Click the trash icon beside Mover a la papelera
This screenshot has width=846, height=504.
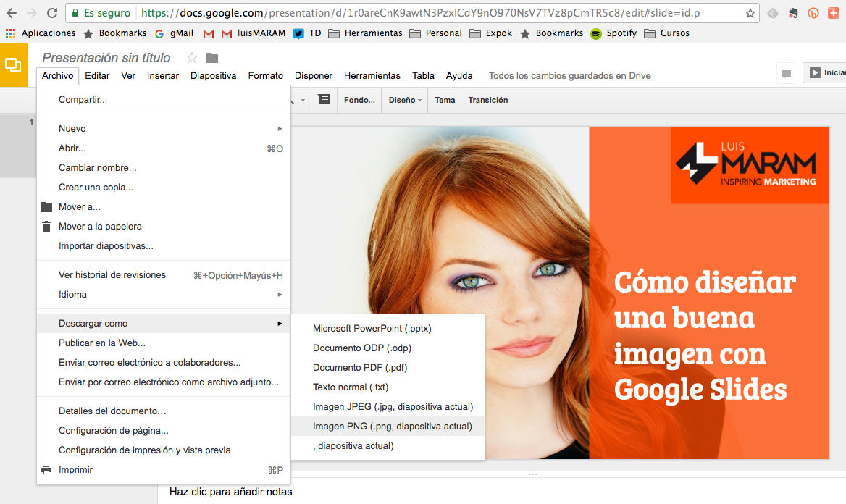pyautogui.click(x=47, y=225)
